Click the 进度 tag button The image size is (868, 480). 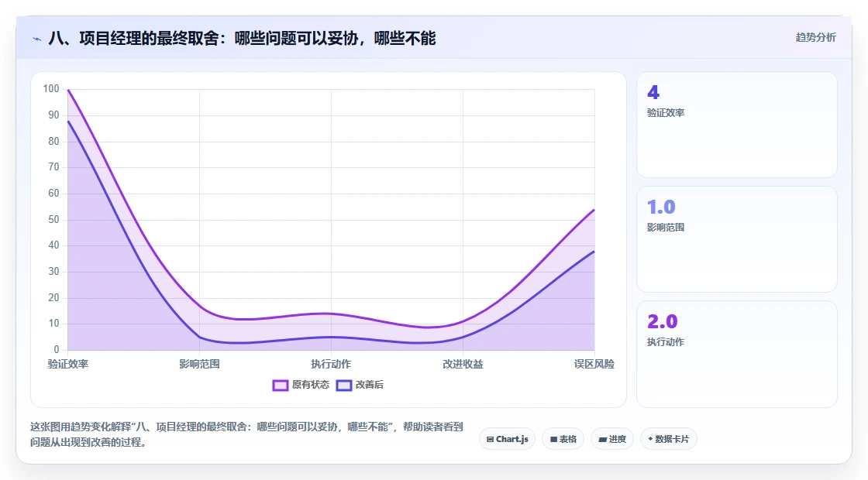pos(612,439)
